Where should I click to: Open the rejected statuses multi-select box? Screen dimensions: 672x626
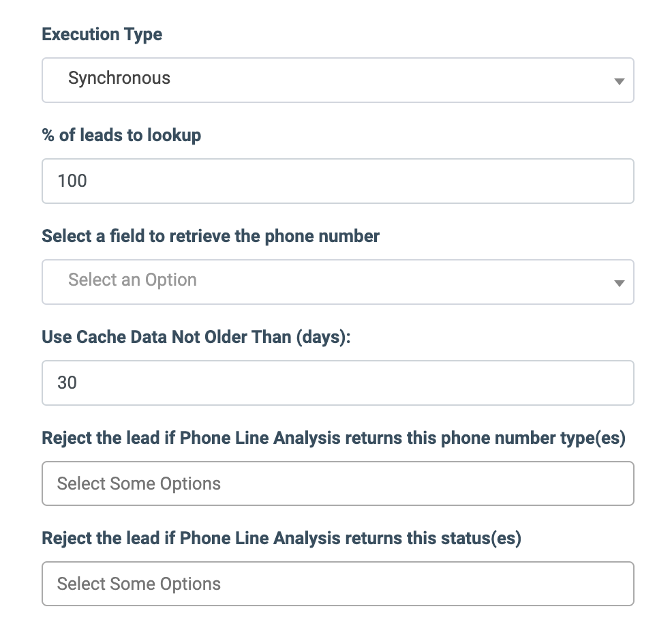(x=338, y=584)
